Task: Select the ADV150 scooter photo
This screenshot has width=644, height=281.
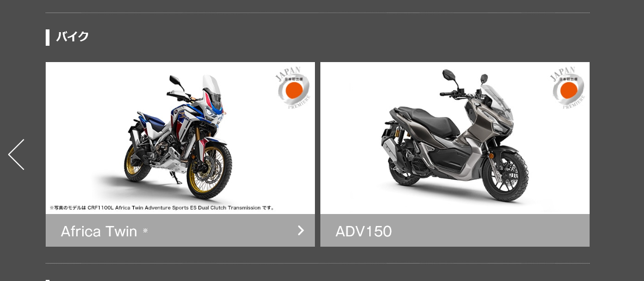Action: (455, 138)
